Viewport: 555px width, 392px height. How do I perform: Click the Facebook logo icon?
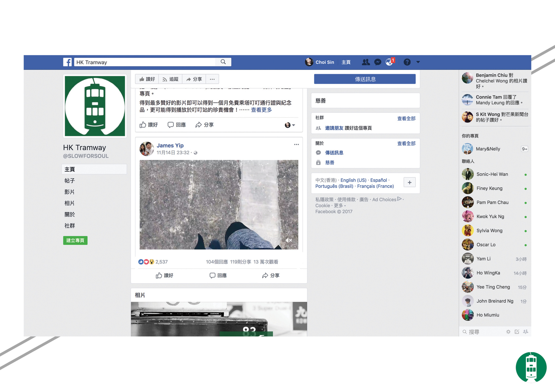tap(67, 62)
